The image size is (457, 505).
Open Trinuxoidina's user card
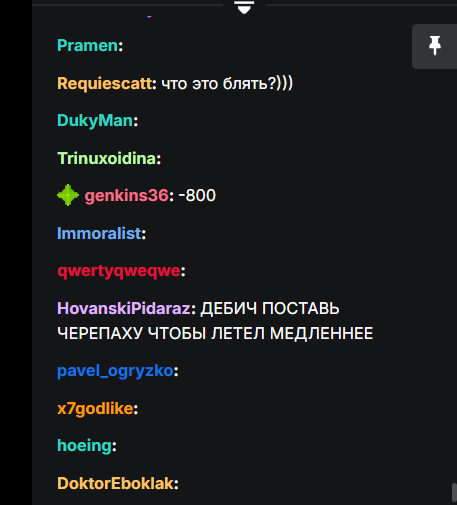click(107, 158)
